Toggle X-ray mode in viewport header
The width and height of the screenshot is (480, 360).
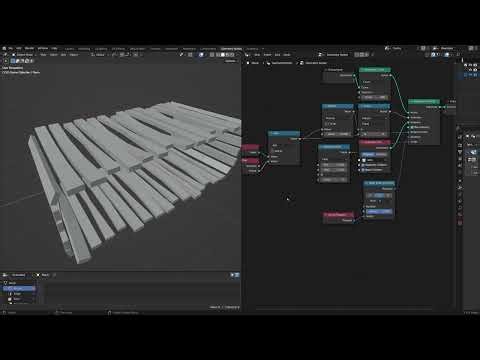pos(212,55)
